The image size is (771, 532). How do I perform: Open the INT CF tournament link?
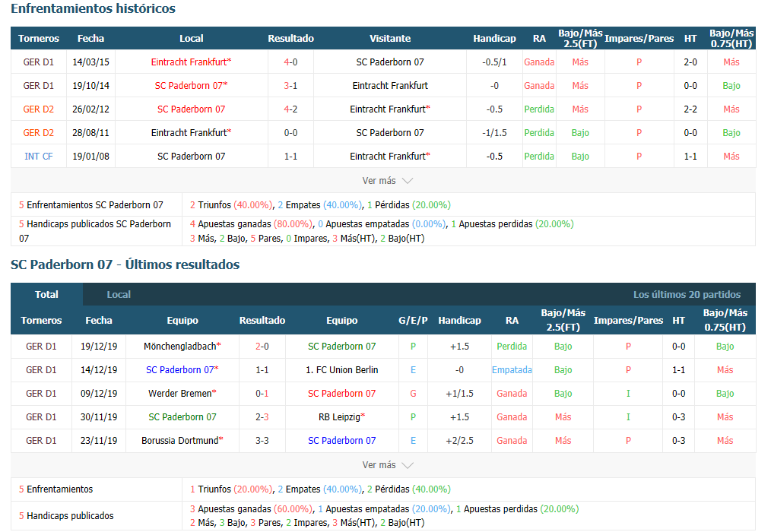(38, 157)
